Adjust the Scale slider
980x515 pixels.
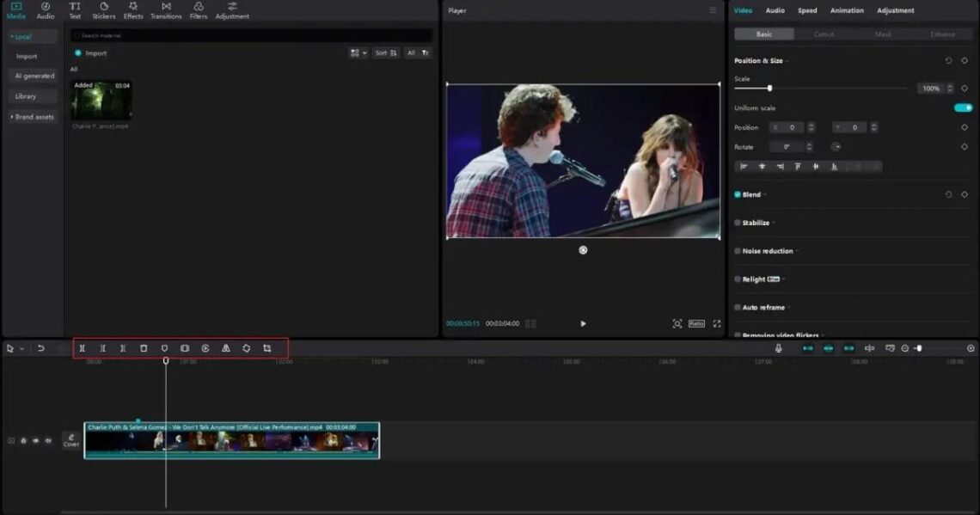point(769,88)
